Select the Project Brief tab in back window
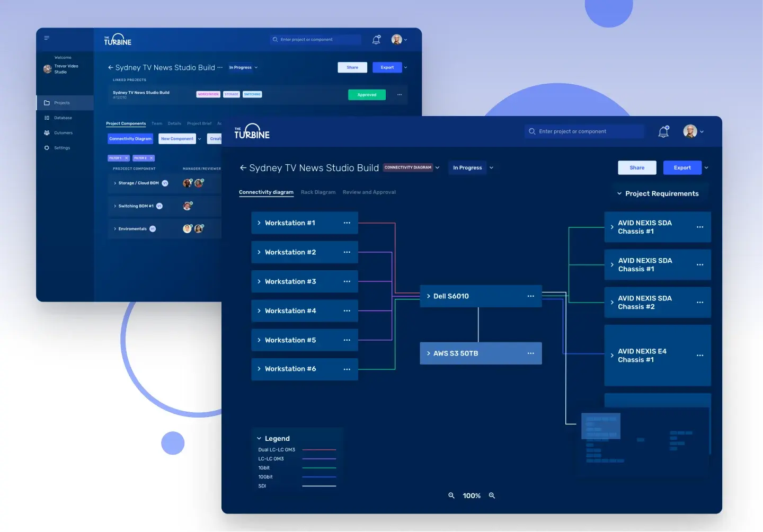Viewport: 763px width, 532px height. coord(199,123)
